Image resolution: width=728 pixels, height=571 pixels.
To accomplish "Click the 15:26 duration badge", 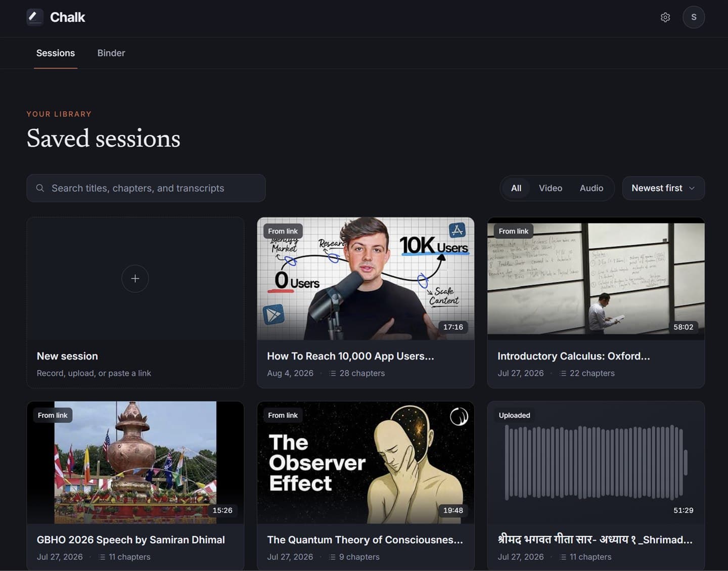I will point(222,510).
